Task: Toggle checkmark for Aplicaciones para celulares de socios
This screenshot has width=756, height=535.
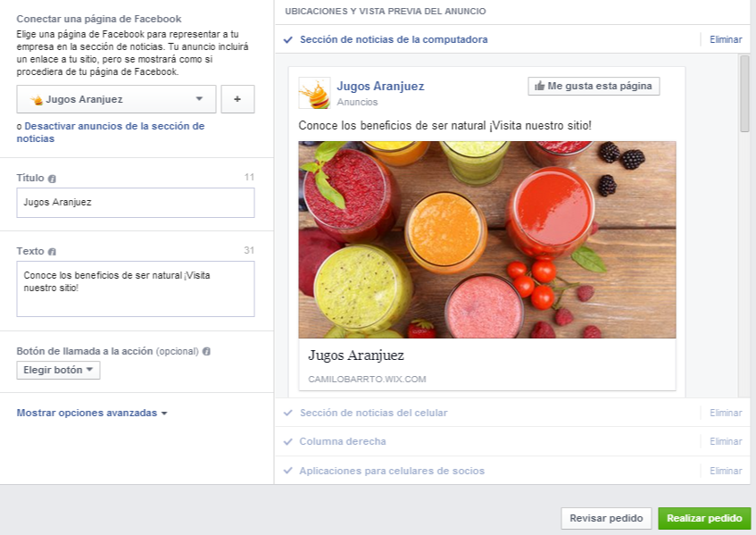Action: coord(287,471)
